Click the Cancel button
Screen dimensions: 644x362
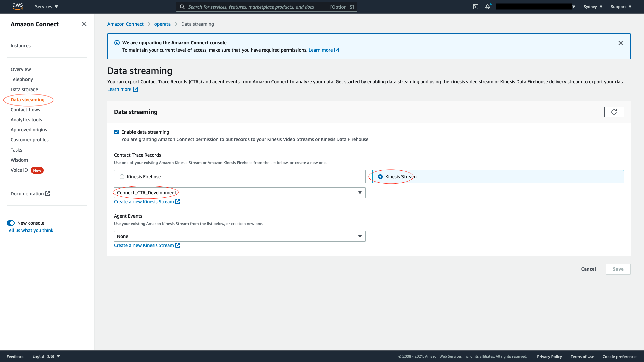point(588,269)
